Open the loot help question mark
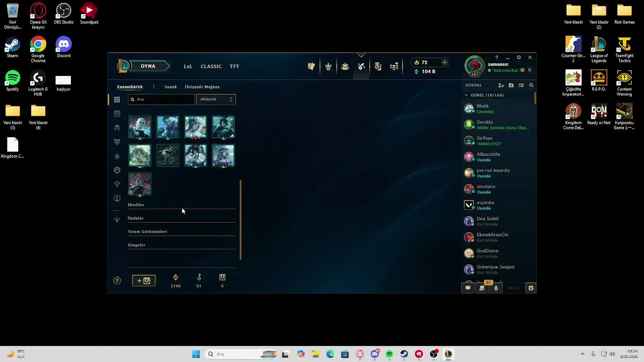Screen dimensions: 644x362 point(117,281)
